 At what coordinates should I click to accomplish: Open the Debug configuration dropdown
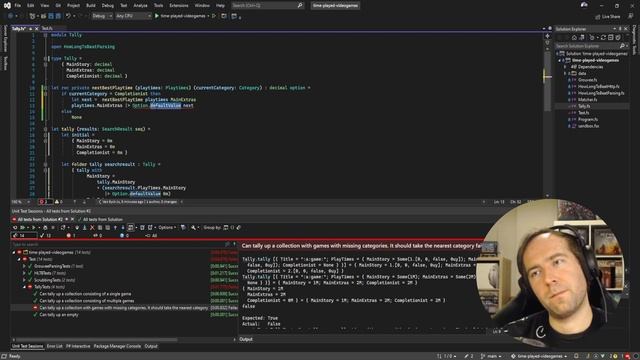click(102, 16)
